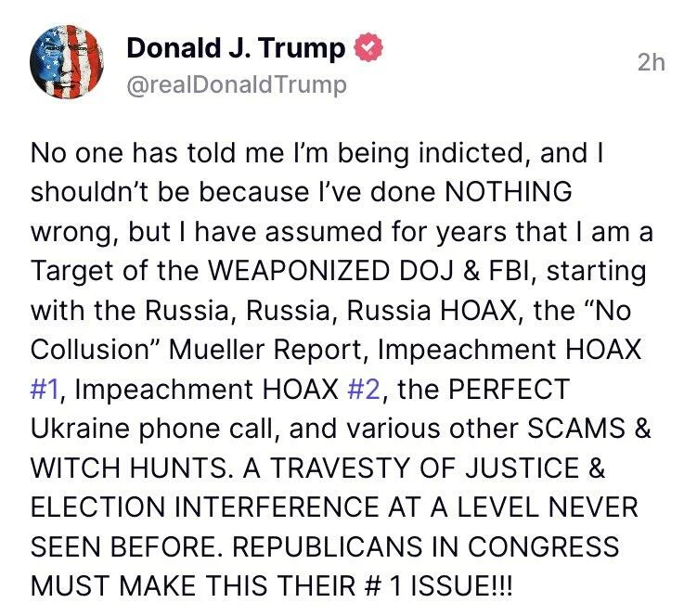Click the final ISSUE!!! word
684x616 pixels.
click(x=461, y=585)
